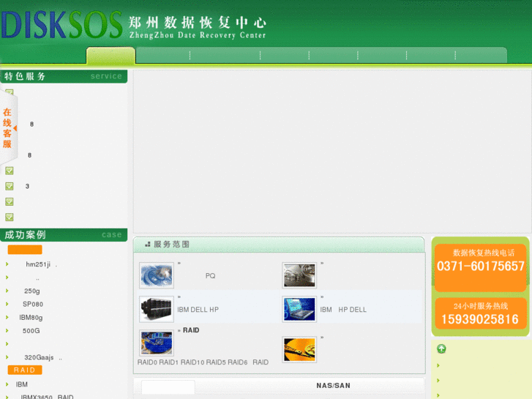Open the '320Gaajs' case entry
The image size is (532, 399).
39,357
